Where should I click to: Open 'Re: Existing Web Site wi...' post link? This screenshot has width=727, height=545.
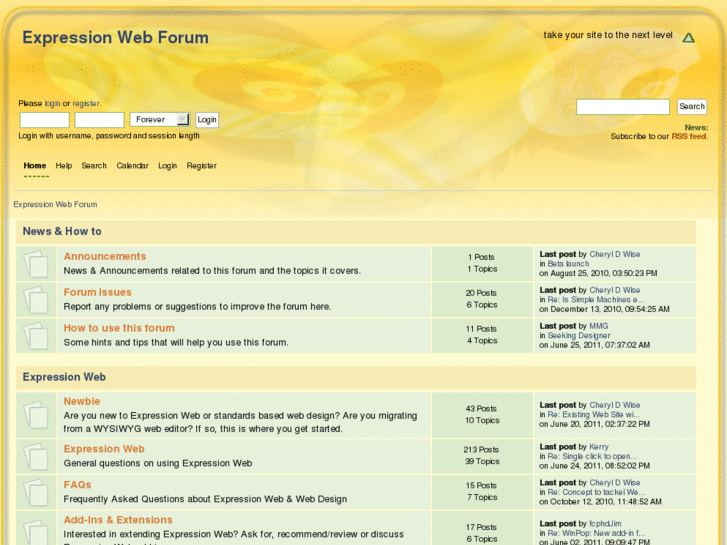pos(593,415)
